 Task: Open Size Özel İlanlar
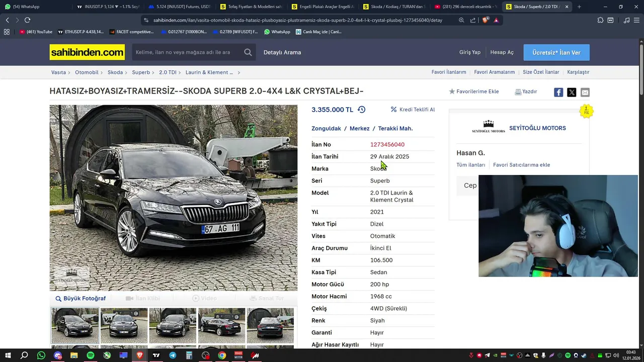coord(541,72)
